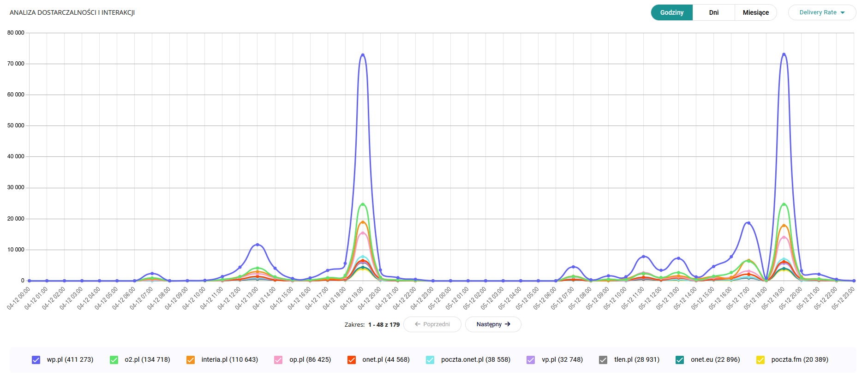Toggle the poczta.fm yellow checkbox
The height and width of the screenshot is (377, 868).
[760, 360]
